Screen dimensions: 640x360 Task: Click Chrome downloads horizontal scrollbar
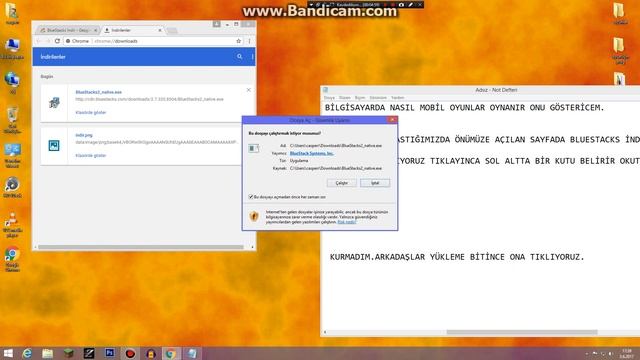[141, 247]
